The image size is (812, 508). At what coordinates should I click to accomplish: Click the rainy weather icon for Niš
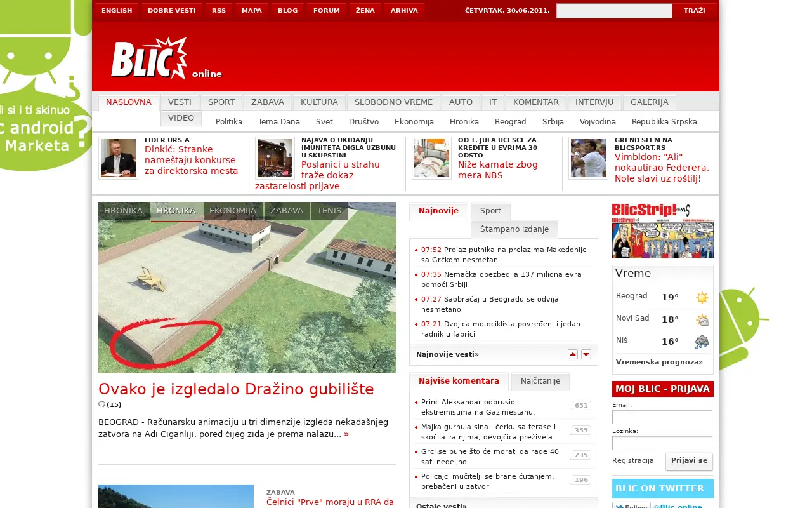click(x=702, y=342)
